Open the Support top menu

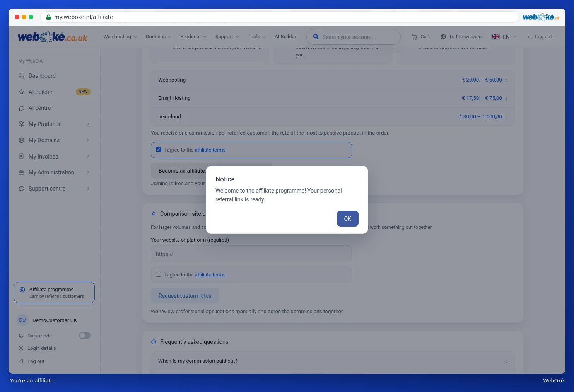(x=227, y=37)
